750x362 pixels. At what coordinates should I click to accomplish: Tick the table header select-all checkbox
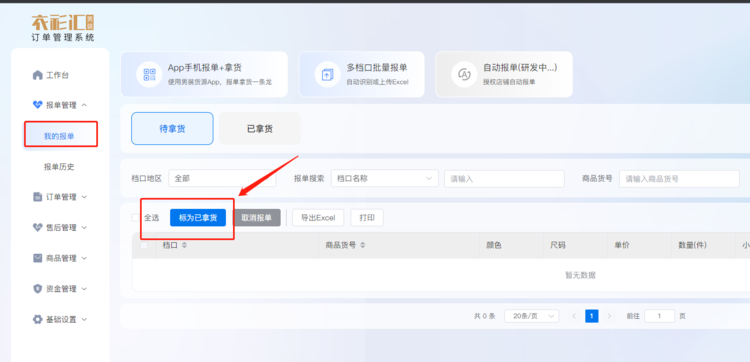point(144,245)
